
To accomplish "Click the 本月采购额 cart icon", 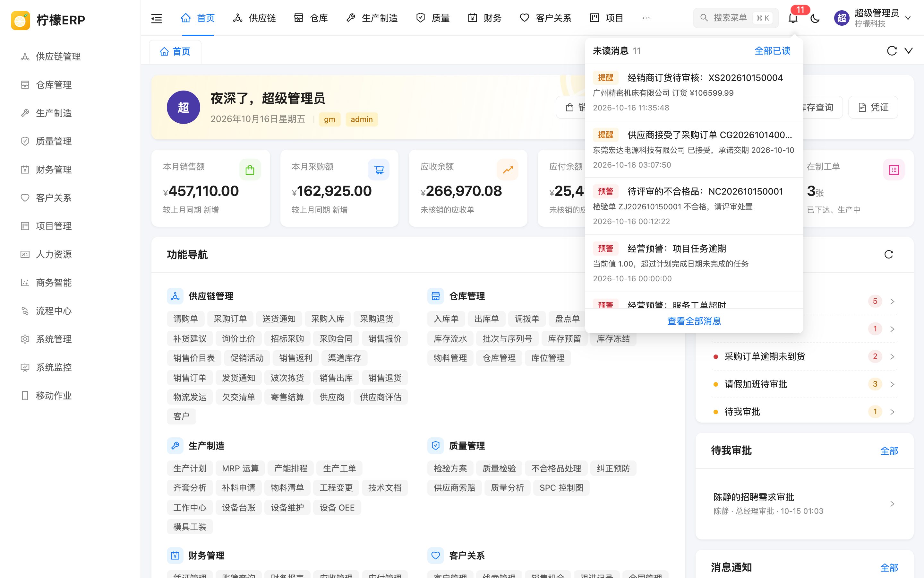I will (x=379, y=170).
